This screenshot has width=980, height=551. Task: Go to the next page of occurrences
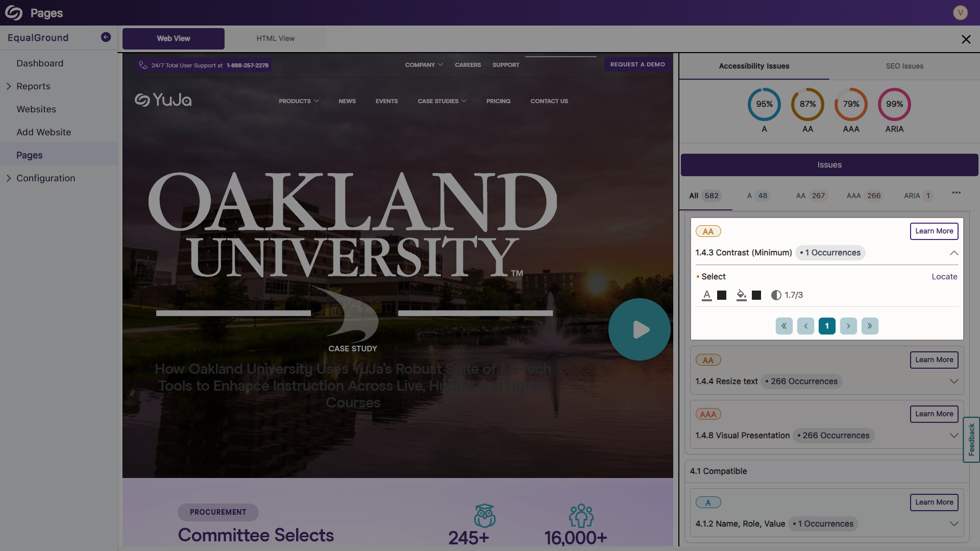(x=848, y=326)
